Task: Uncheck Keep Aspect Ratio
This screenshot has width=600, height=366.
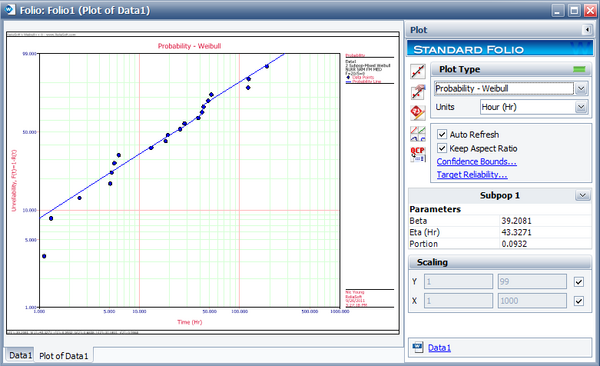Action: point(442,148)
